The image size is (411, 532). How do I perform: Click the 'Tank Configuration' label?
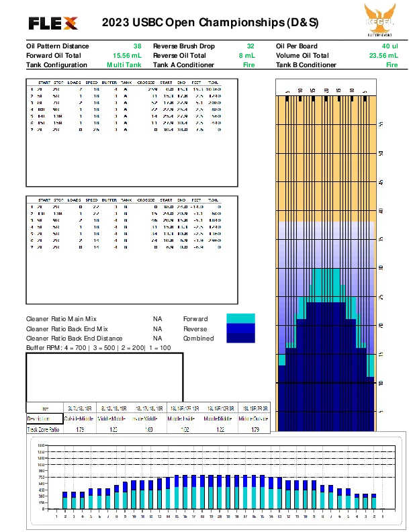[56, 64]
